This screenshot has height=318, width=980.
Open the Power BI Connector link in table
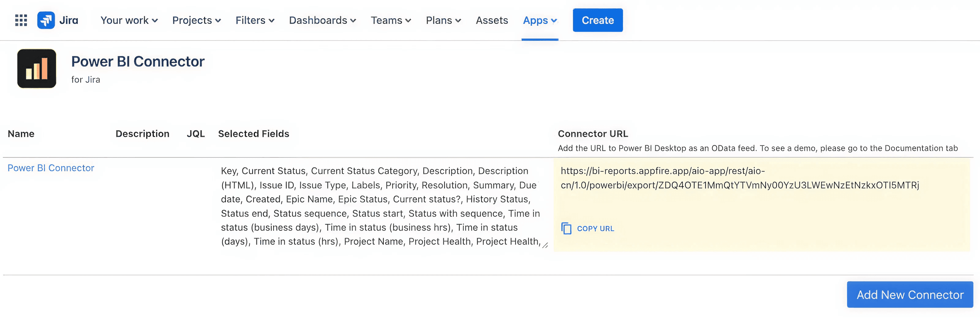tap(51, 168)
